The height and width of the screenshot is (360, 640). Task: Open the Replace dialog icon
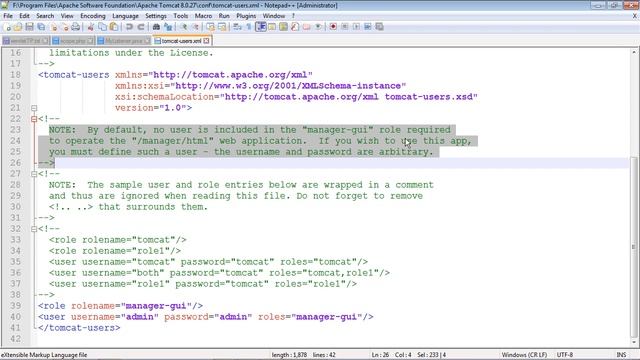(168, 27)
